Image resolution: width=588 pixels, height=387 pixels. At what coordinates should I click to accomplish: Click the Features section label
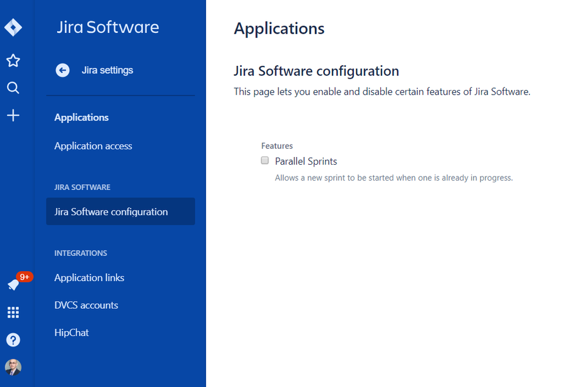(x=277, y=146)
